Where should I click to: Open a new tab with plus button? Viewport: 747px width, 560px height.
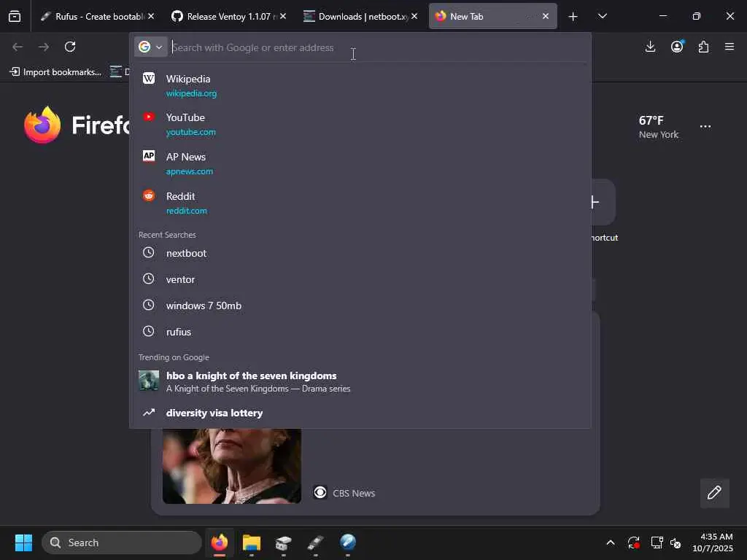573,17
